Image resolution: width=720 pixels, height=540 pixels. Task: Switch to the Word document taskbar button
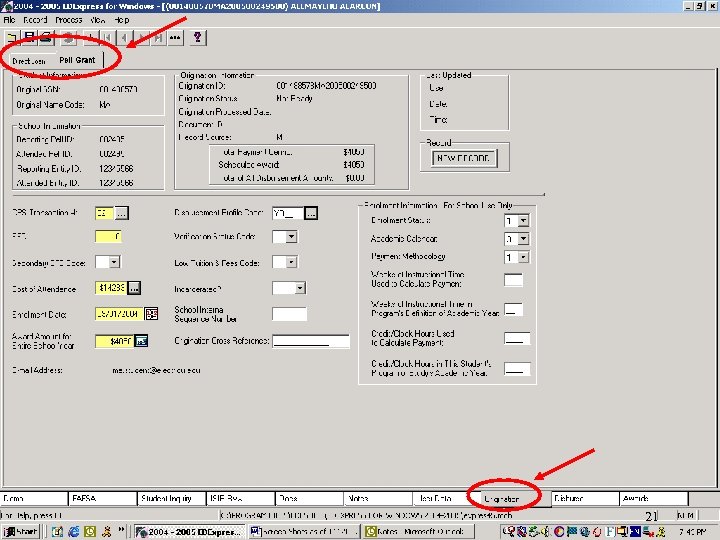[305, 532]
